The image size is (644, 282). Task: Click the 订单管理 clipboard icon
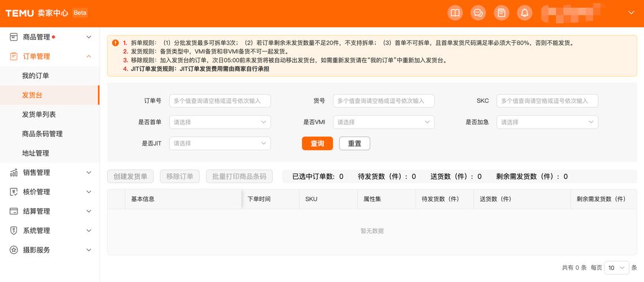pyautogui.click(x=14, y=56)
